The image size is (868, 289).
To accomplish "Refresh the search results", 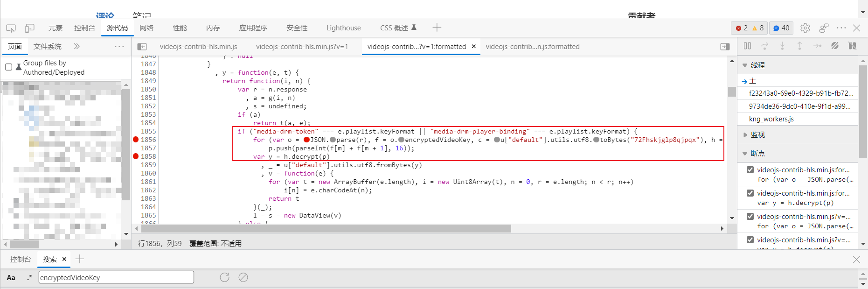I will tap(224, 277).
